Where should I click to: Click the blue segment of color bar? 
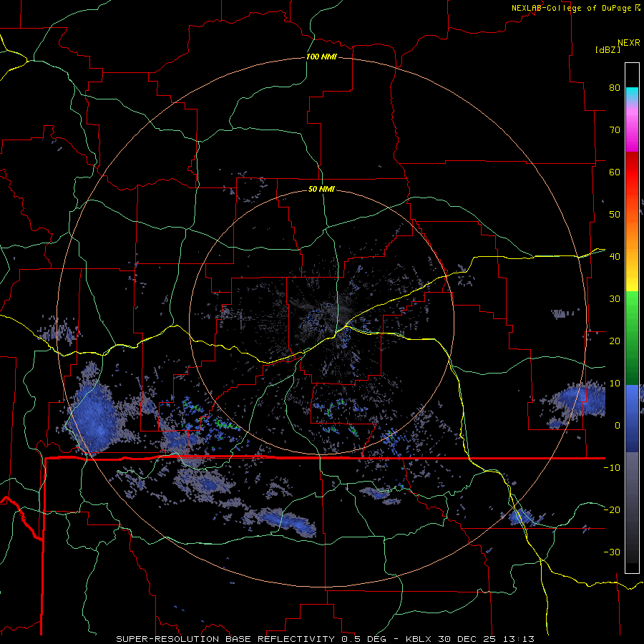pos(632,419)
